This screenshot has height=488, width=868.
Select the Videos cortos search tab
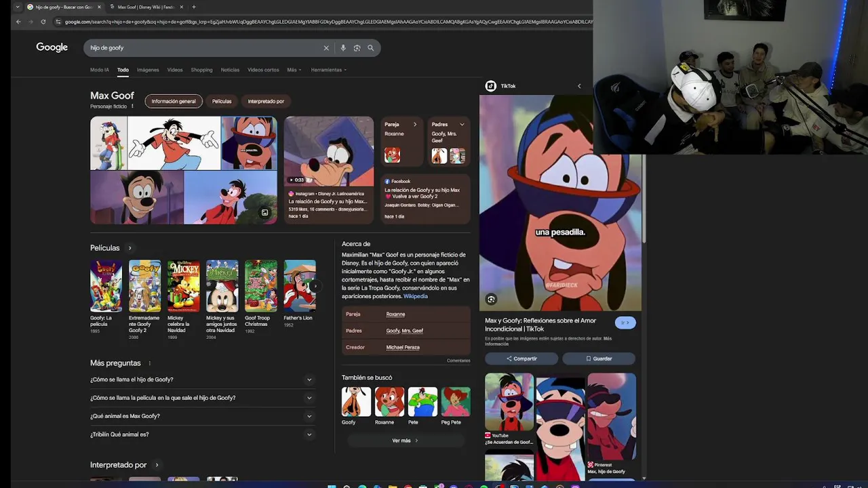(263, 70)
